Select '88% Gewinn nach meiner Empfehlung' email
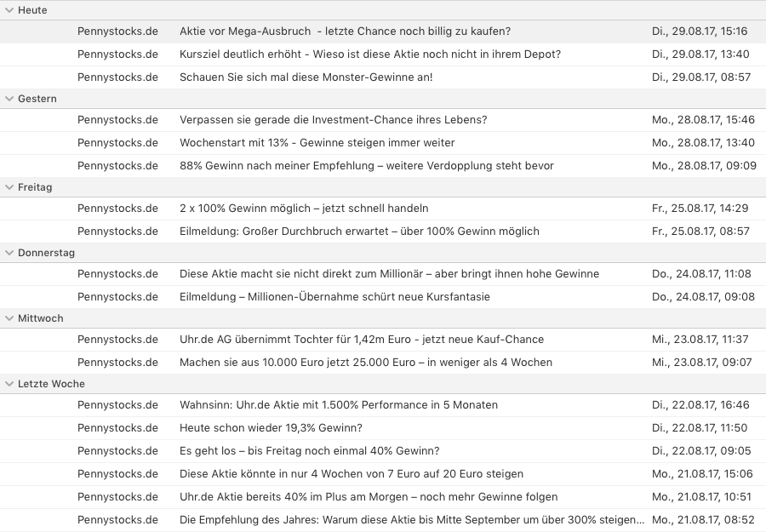The width and height of the screenshot is (766, 532). pyautogui.click(x=366, y=166)
